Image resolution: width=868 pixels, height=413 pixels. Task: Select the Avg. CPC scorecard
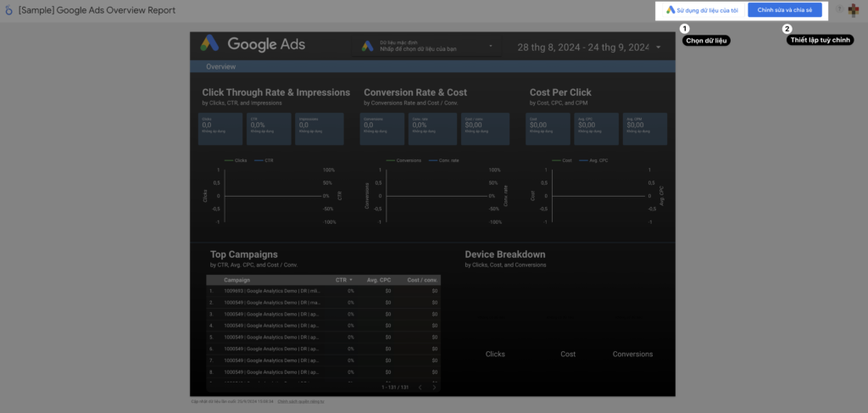pos(596,129)
